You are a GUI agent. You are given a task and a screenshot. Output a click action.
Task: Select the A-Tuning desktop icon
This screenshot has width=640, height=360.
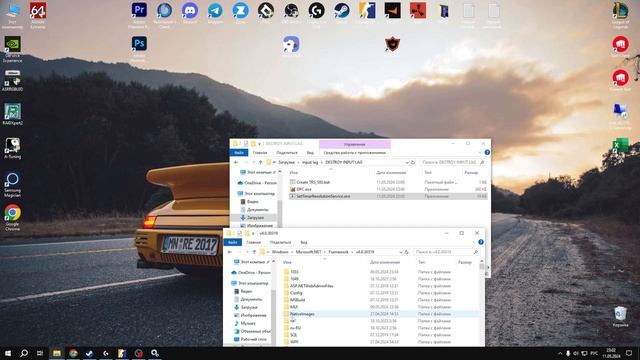12,148
